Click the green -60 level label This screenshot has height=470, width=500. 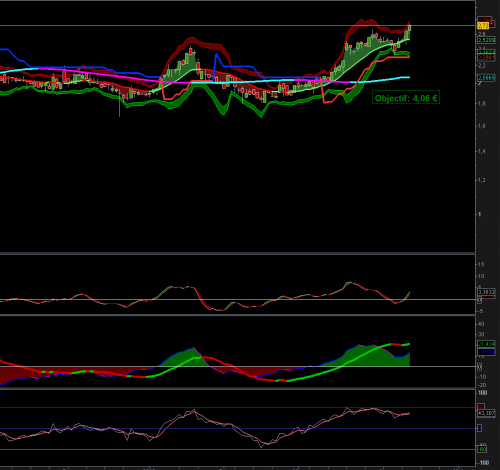pyautogui.click(x=482, y=450)
